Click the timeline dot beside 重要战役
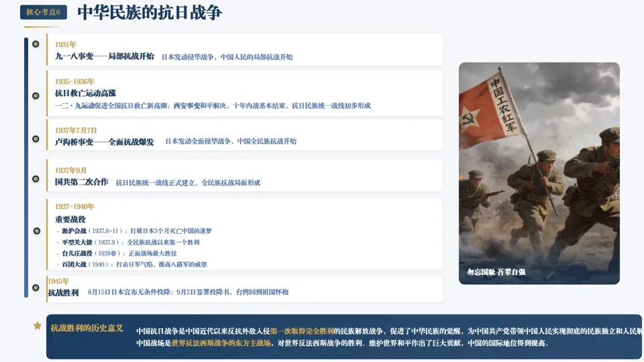The height and width of the screenshot is (362, 644). (x=36, y=231)
